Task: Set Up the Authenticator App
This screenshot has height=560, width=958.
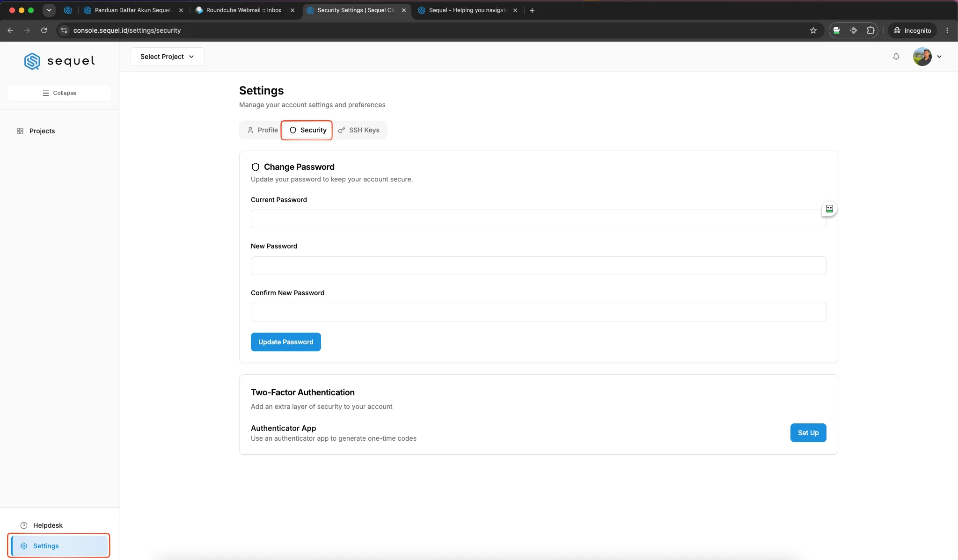Action: (x=808, y=433)
